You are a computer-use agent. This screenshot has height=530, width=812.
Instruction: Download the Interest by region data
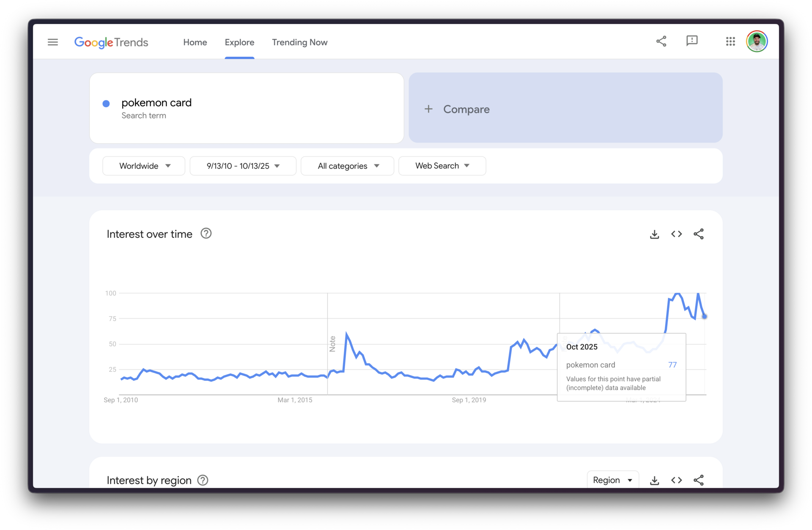654,480
